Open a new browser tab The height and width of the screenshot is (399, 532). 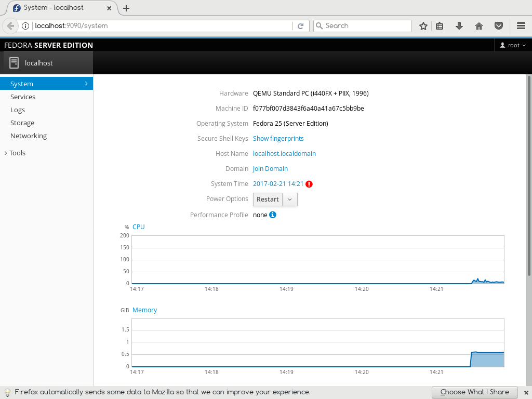126,8
